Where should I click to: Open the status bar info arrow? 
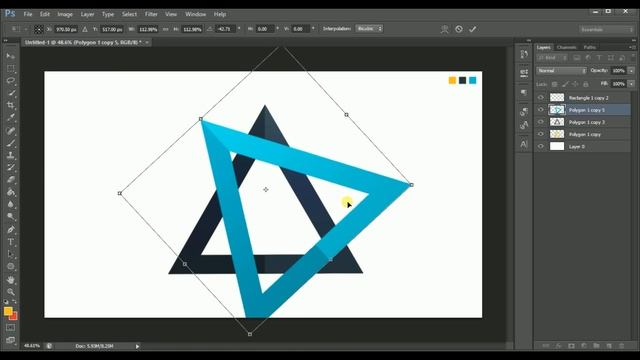[138, 346]
